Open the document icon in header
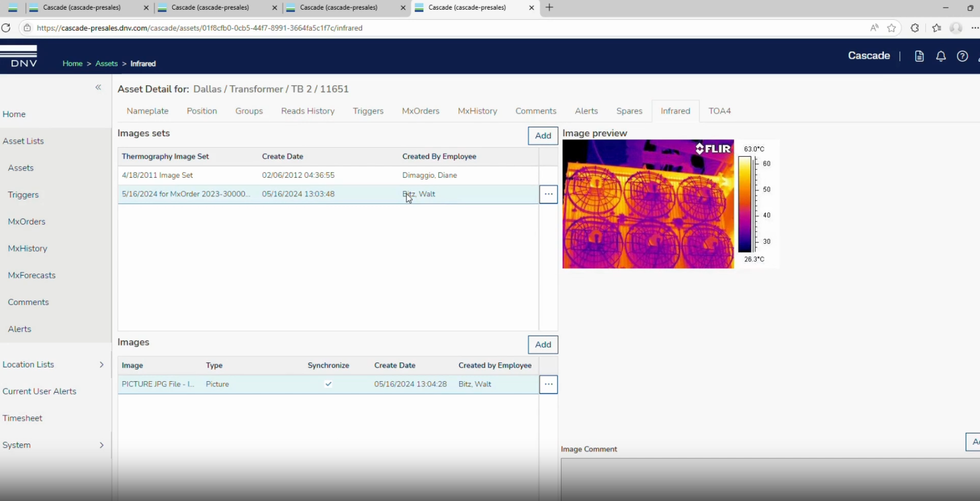The width and height of the screenshot is (980, 501). click(x=919, y=56)
